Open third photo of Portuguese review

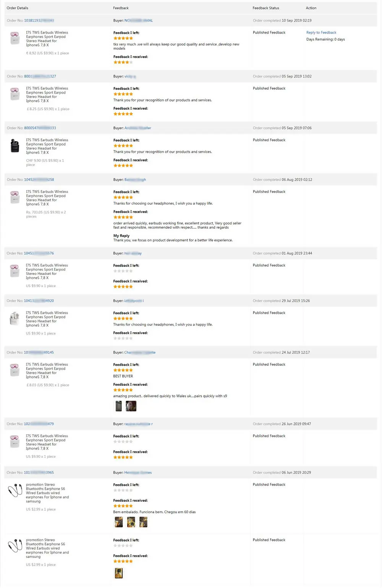click(x=143, y=522)
